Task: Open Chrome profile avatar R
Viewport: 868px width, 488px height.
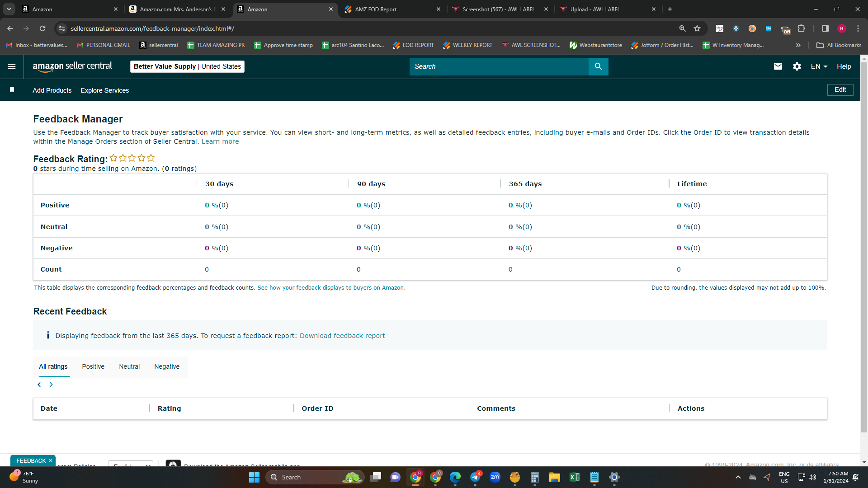Action: [x=841, y=28]
